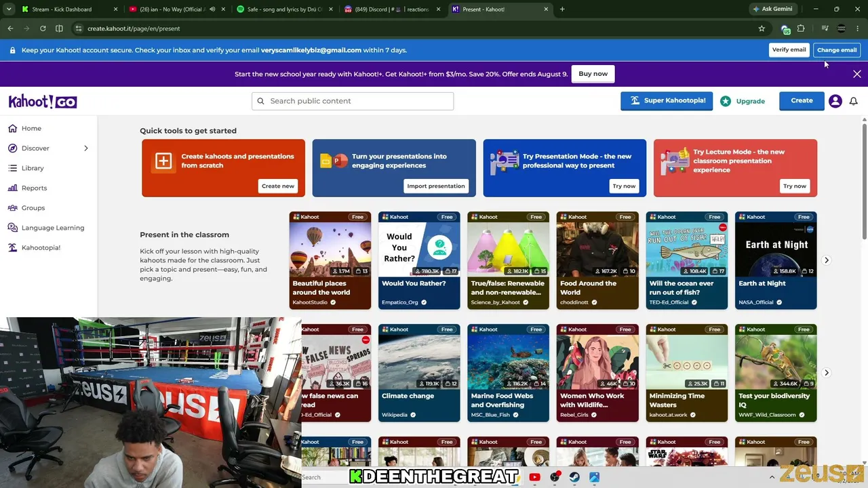This screenshot has height=488, width=868.
Task: Try now for Lecture Mode
Action: tap(795, 186)
